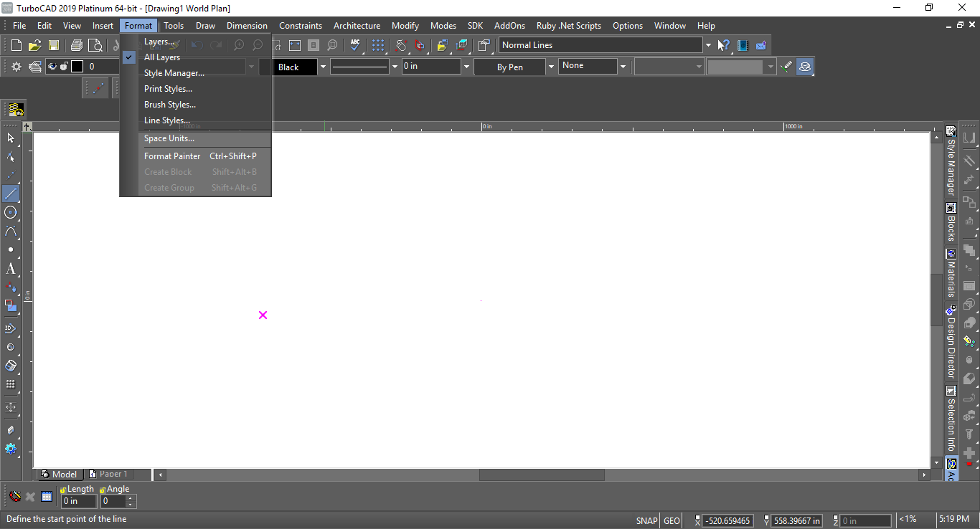
Task: Open drawing setup gear icon
Action: [x=17, y=67]
